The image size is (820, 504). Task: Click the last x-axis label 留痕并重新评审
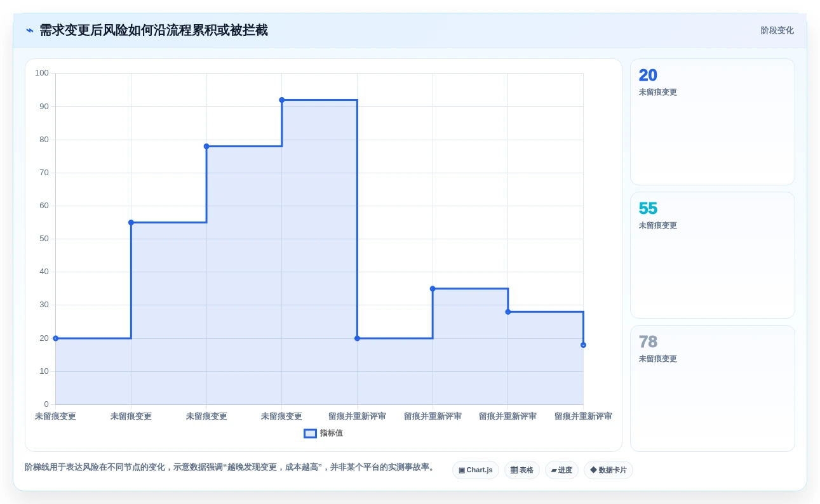pyautogui.click(x=583, y=416)
